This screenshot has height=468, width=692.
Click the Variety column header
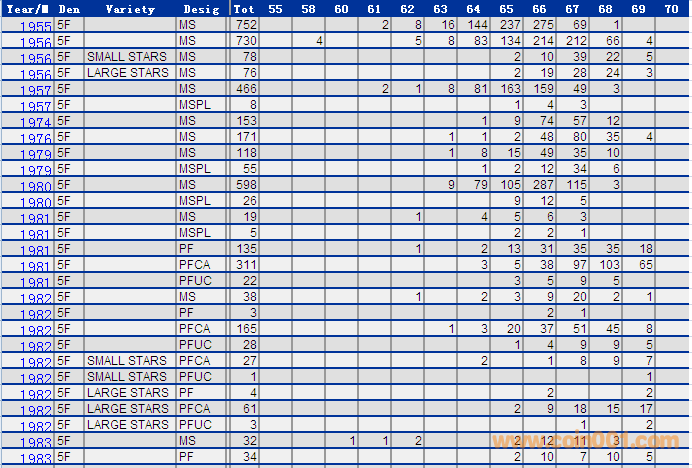pos(130,8)
